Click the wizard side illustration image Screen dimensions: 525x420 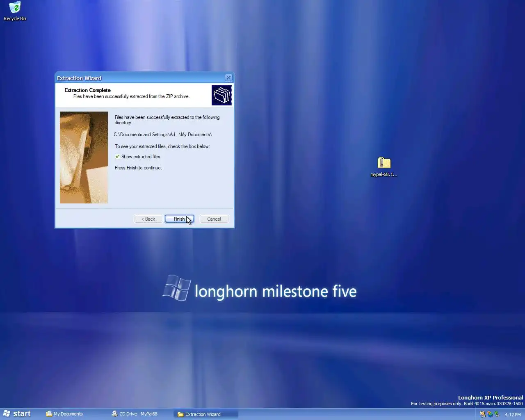point(84,157)
